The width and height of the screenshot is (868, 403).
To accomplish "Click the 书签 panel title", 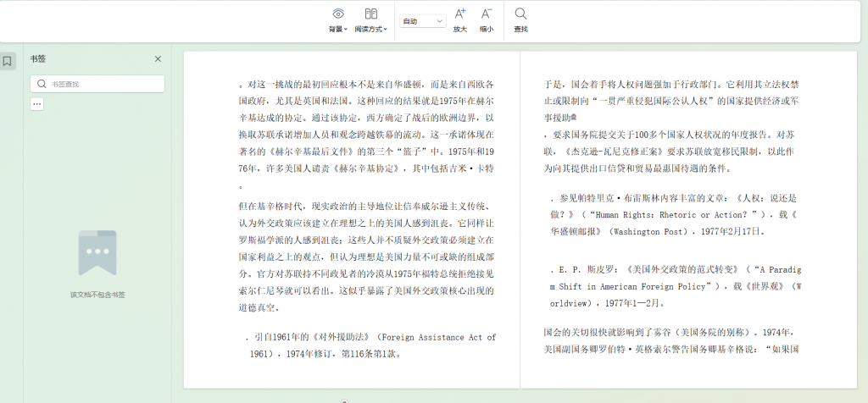I will (x=37, y=59).
